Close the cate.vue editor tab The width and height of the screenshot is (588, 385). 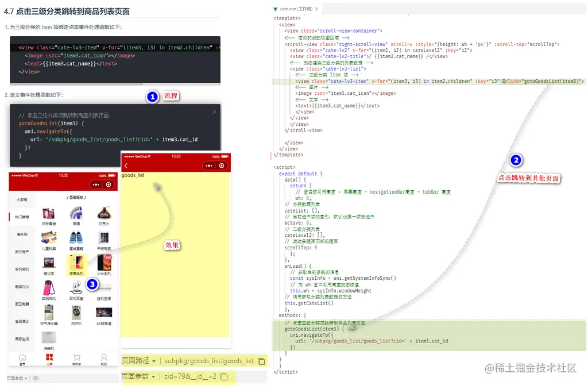[316, 9]
